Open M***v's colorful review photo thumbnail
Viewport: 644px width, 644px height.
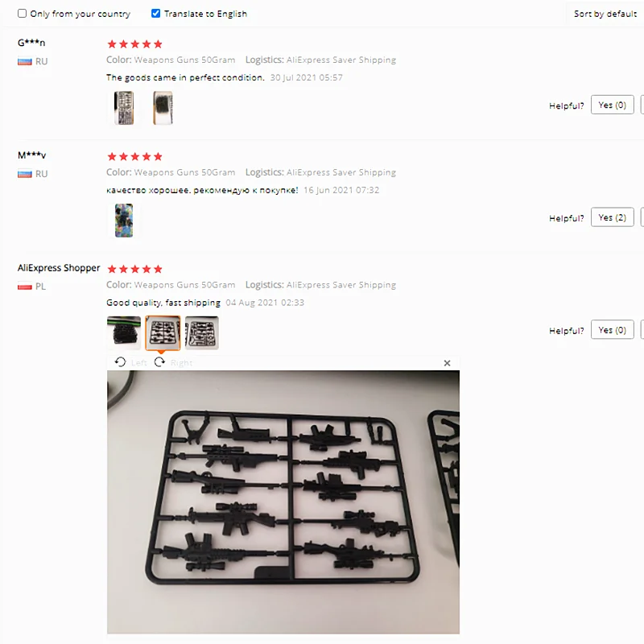point(124,220)
